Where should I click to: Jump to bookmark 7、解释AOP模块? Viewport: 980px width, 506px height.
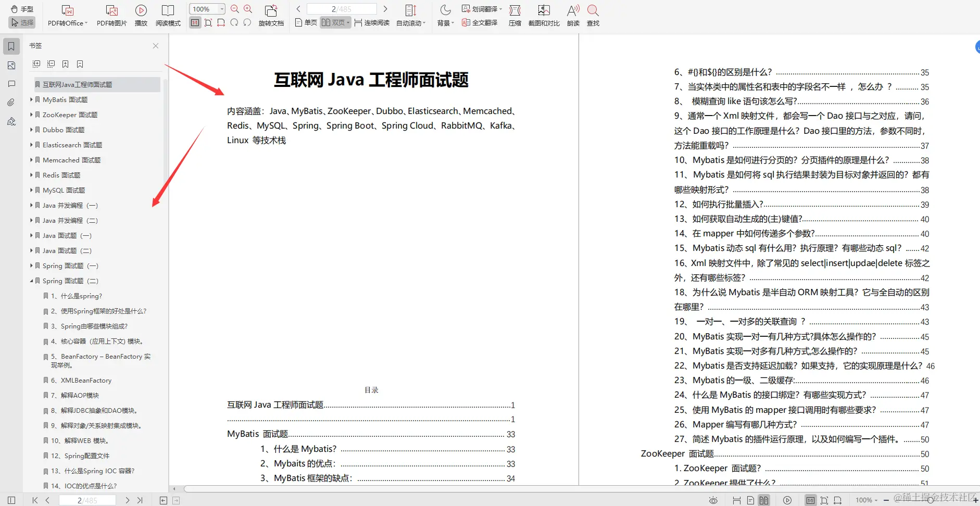point(75,395)
